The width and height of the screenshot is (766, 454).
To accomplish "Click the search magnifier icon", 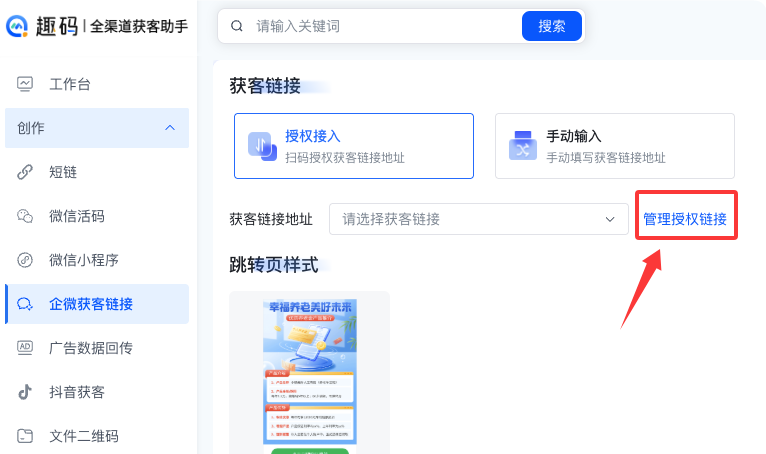I will click(237, 26).
